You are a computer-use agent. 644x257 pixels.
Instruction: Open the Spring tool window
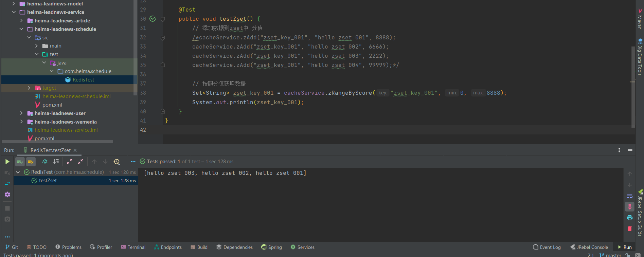[x=271, y=247]
